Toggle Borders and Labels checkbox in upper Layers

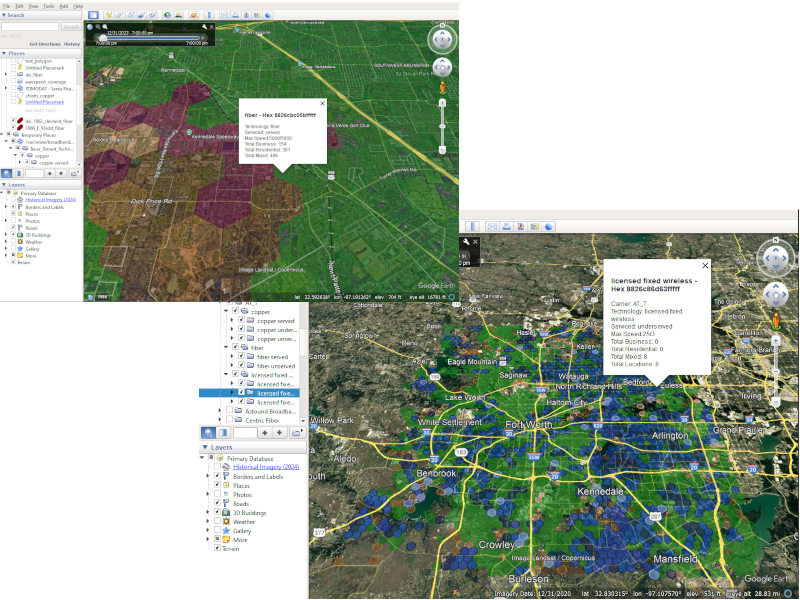click(x=13, y=207)
